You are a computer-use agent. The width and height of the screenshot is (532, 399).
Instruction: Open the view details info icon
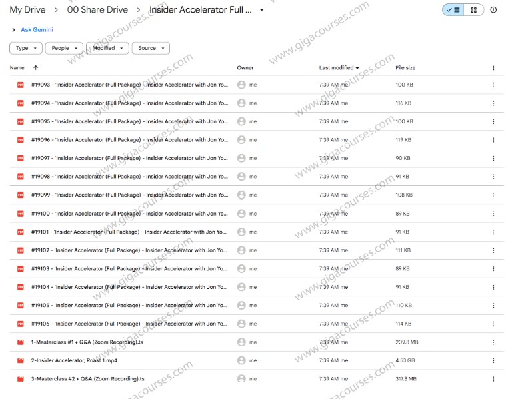click(x=493, y=10)
